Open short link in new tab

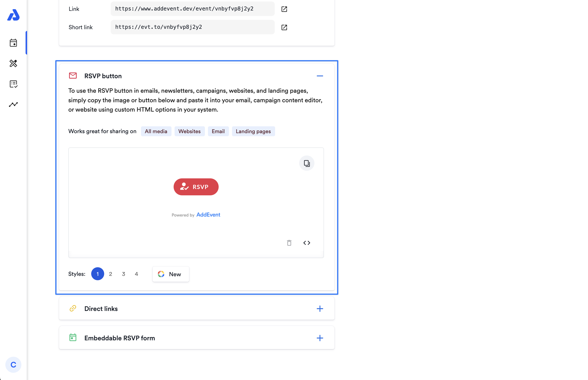[x=284, y=27]
